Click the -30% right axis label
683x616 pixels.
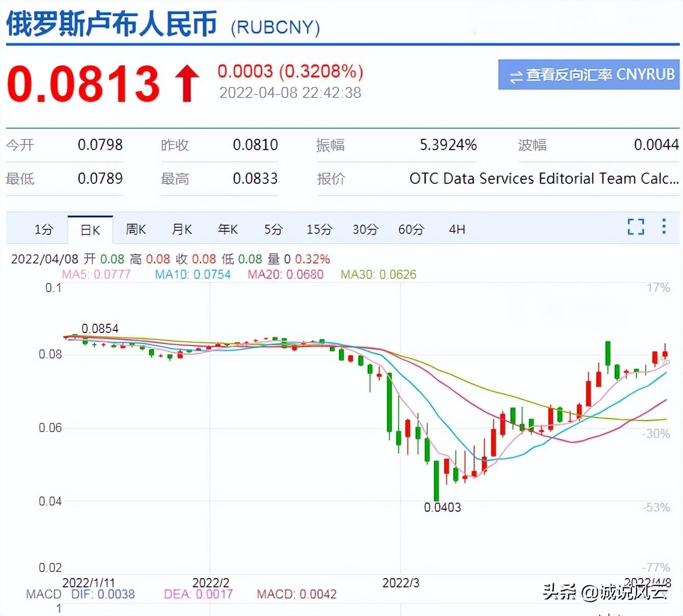pyautogui.click(x=656, y=434)
